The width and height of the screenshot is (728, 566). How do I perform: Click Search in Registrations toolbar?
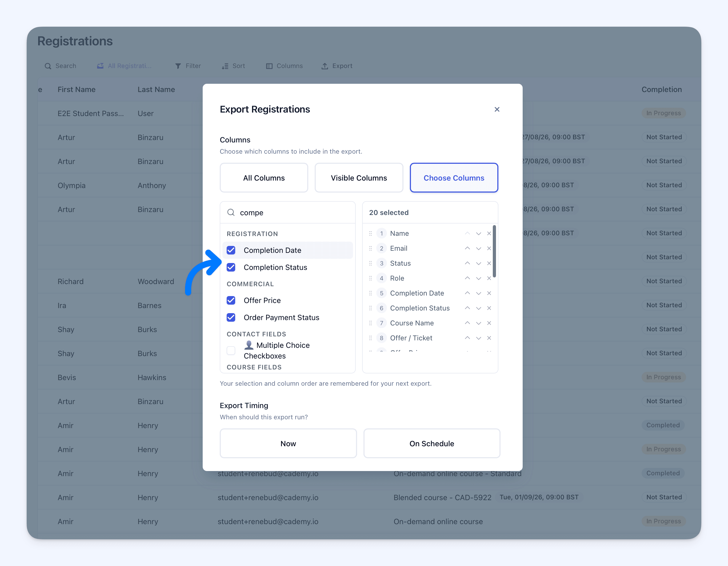point(60,66)
